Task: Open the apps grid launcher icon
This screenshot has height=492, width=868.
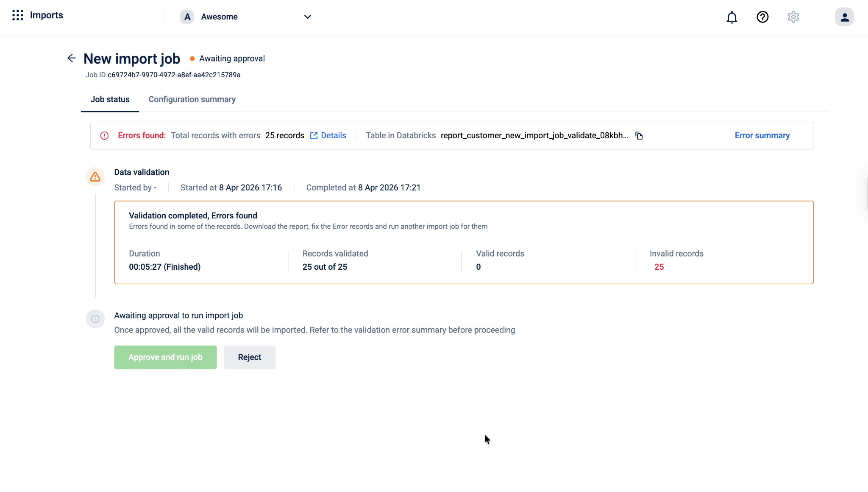Action: tap(17, 15)
